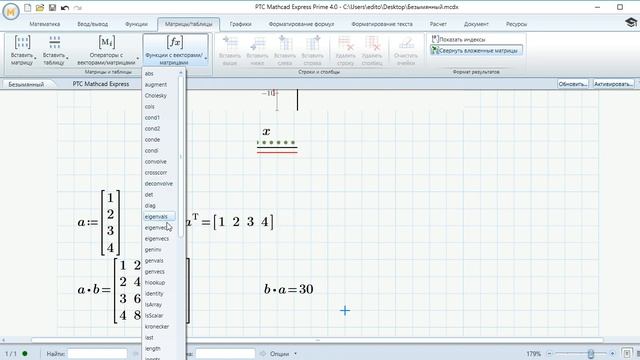Select the Безымянный worksheet tab
Viewport: 640px width, 360px height.
point(26,84)
